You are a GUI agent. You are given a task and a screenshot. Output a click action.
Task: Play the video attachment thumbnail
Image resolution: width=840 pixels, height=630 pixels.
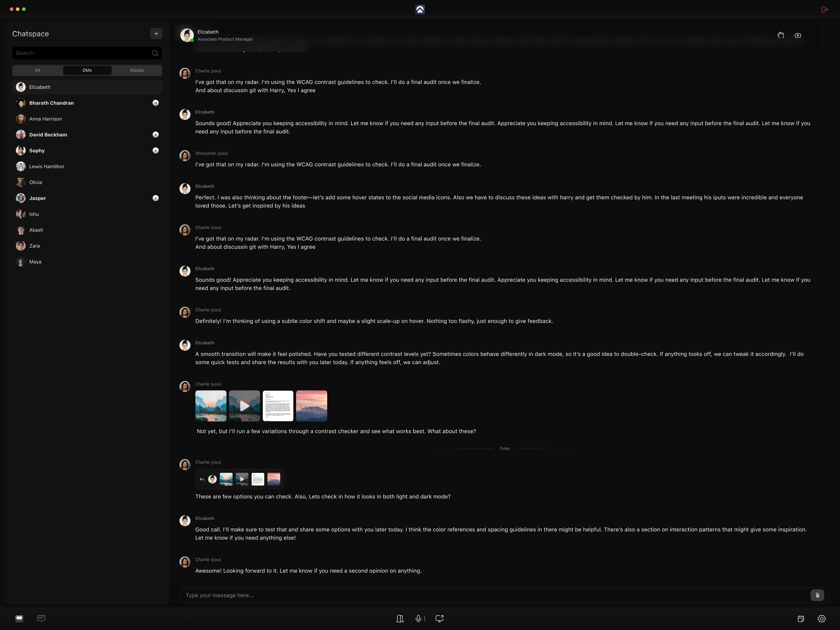click(244, 406)
